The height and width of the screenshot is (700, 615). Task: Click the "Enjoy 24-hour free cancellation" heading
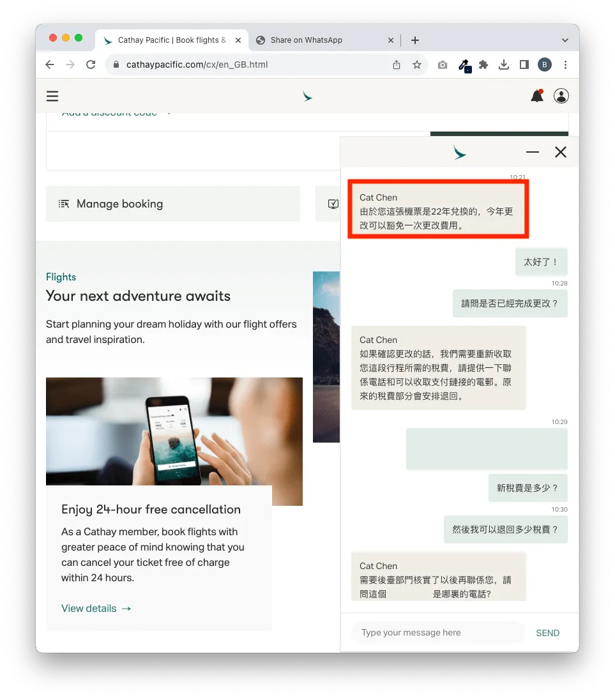151,510
